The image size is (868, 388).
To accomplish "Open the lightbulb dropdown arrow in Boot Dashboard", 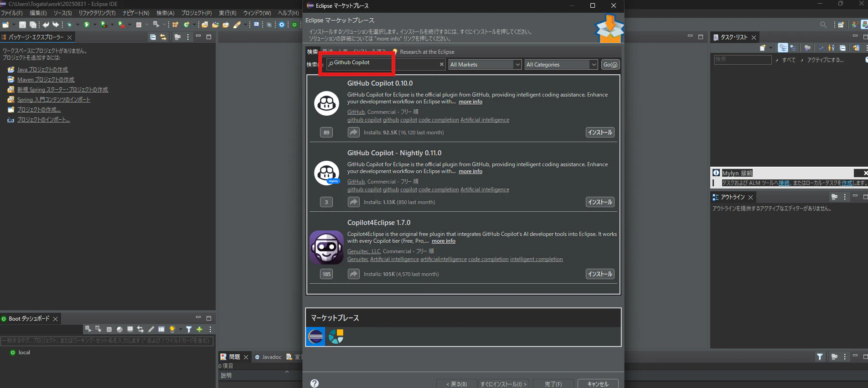I will coord(180,329).
